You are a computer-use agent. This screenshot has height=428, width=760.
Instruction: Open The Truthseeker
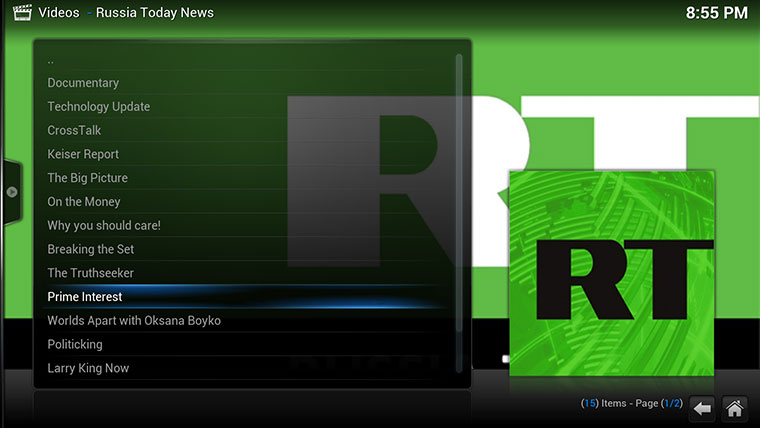pyautogui.click(x=246, y=273)
